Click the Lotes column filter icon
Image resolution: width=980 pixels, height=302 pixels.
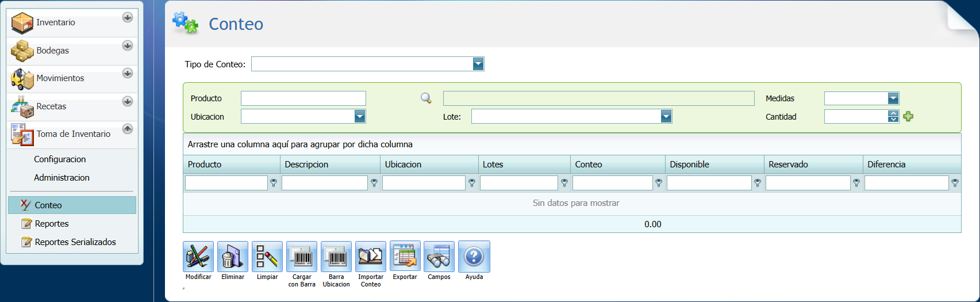(x=564, y=183)
